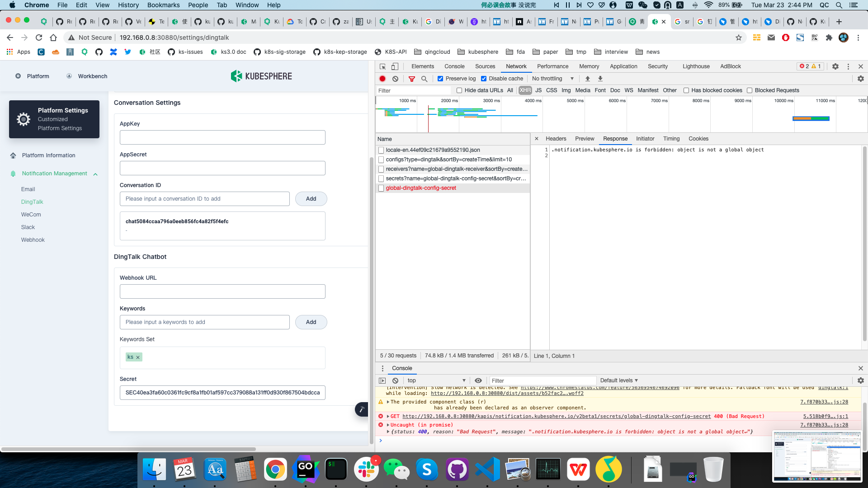Click the eye icon to create live expression

(x=478, y=380)
